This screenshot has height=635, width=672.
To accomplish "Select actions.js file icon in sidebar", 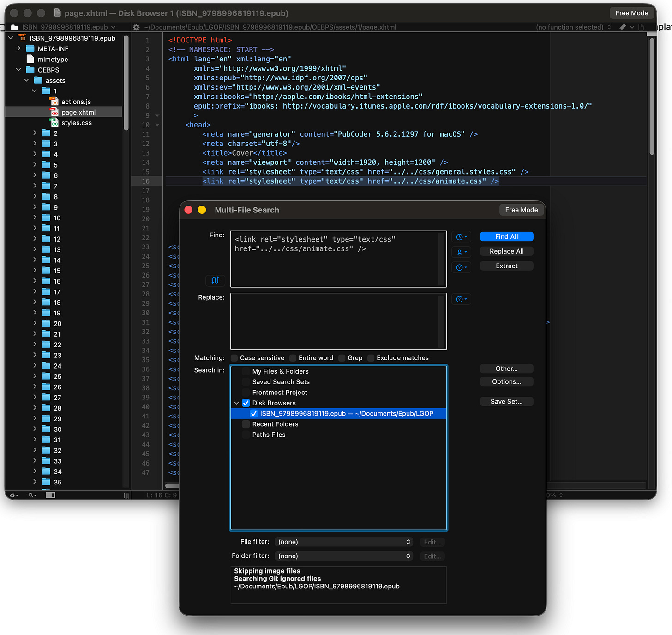I will point(54,102).
